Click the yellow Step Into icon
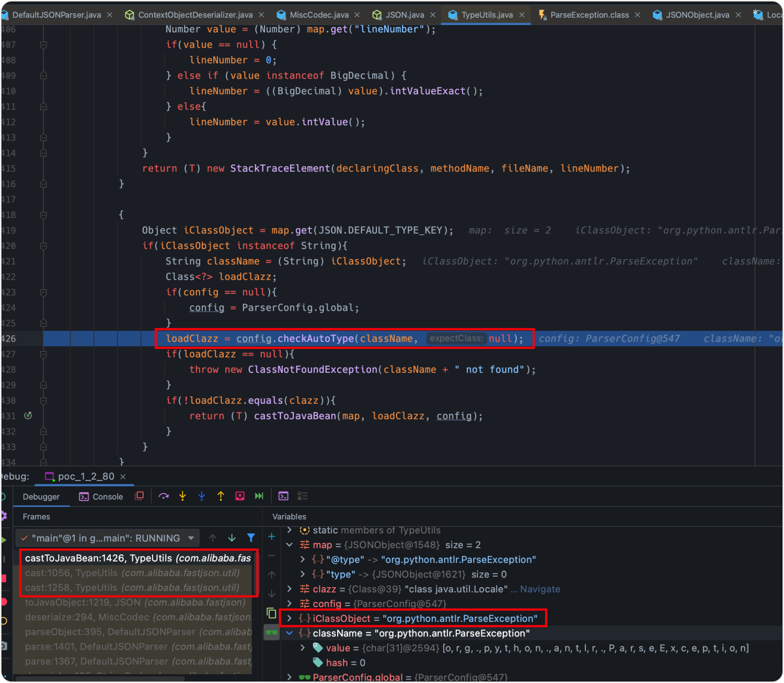 (x=182, y=496)
